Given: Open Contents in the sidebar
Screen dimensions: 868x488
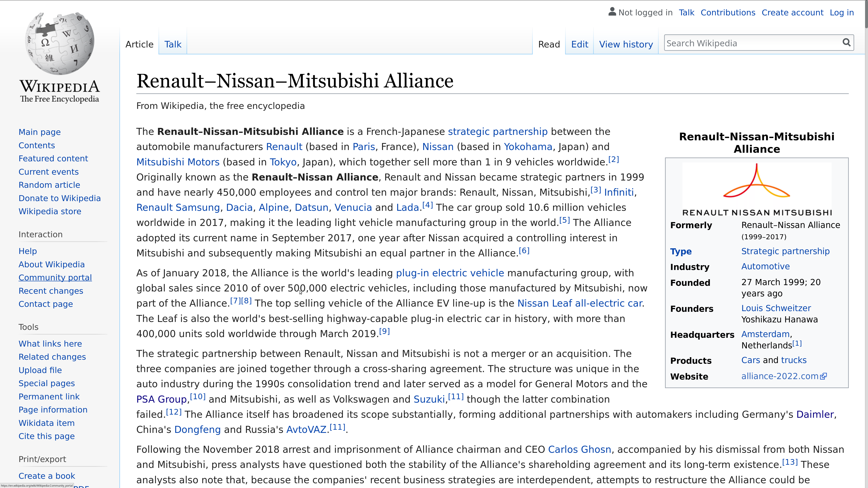Looking at the screenshot, I should click(36, 145).
